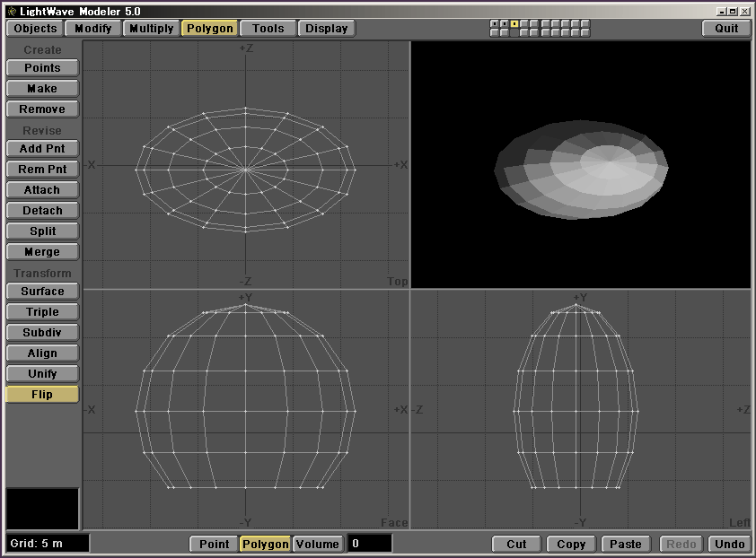The height and width of the screenshot is (558, 756).
Task: Open the Multiply tab
Action: coord(151,28)
